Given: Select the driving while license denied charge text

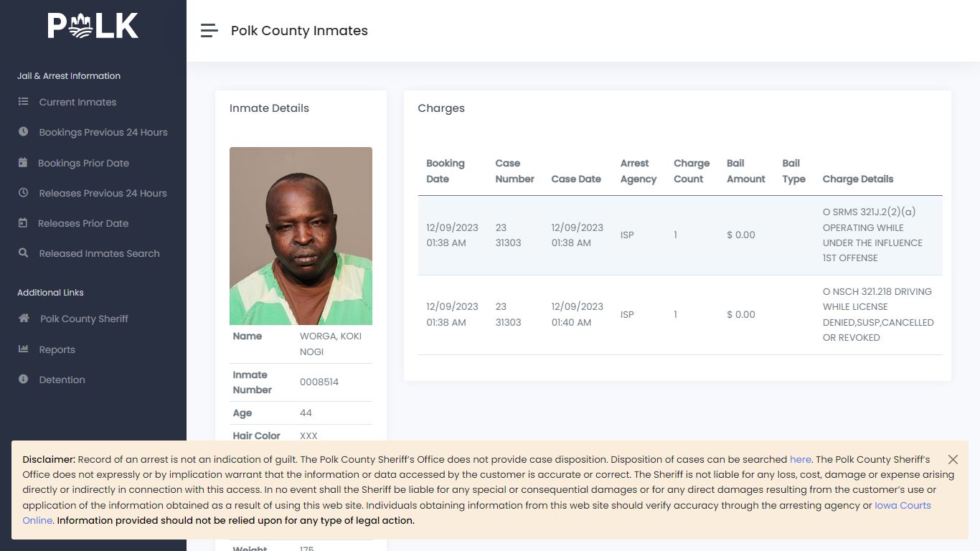Looking at the screenshot, I should coord(878,314).
